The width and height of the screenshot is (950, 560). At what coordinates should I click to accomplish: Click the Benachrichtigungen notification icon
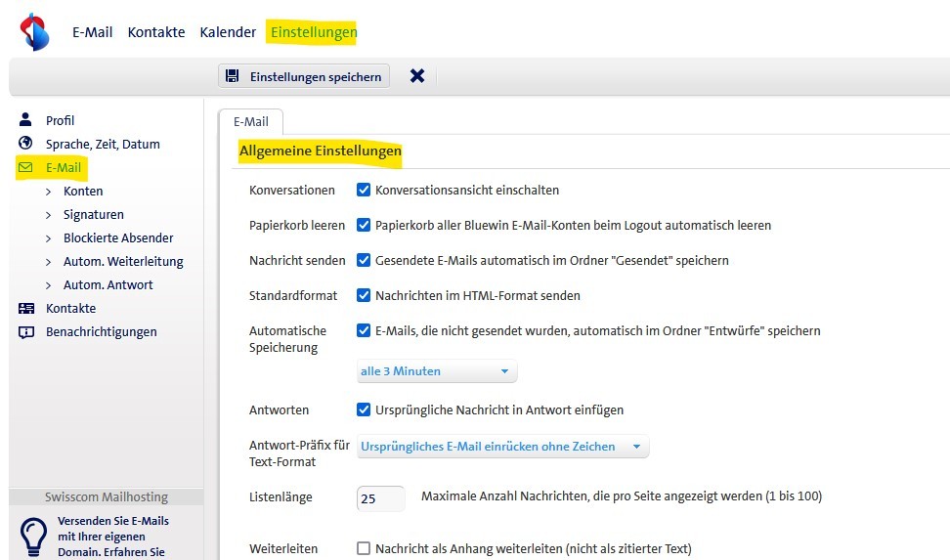coord(26,331)
